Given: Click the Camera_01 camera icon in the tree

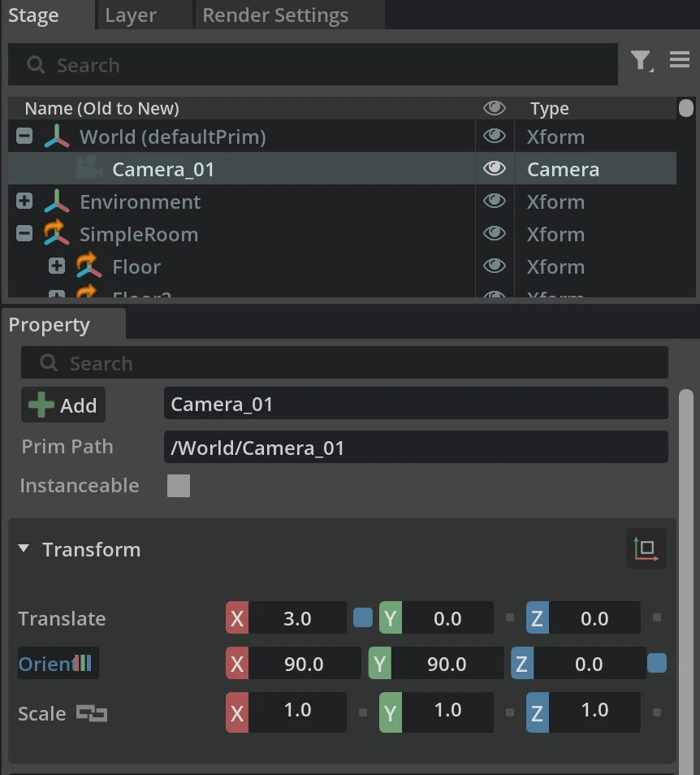Looking at the screenshot, I should (x=89, y=168).
